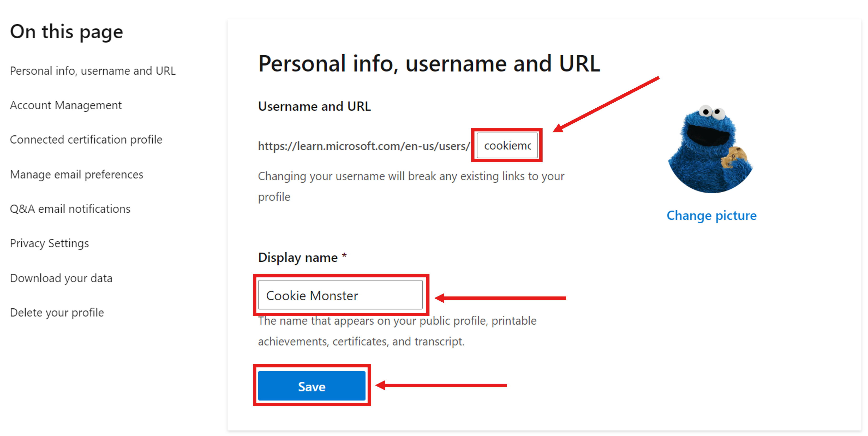Expand Account Management section
This screenshot has width=868, height=436.
[x=65, y=106]
